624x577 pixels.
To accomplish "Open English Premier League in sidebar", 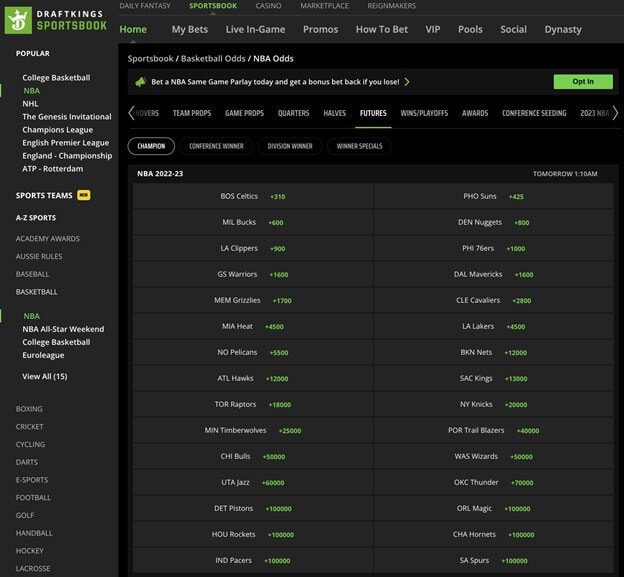I will (x=66, y=143).
